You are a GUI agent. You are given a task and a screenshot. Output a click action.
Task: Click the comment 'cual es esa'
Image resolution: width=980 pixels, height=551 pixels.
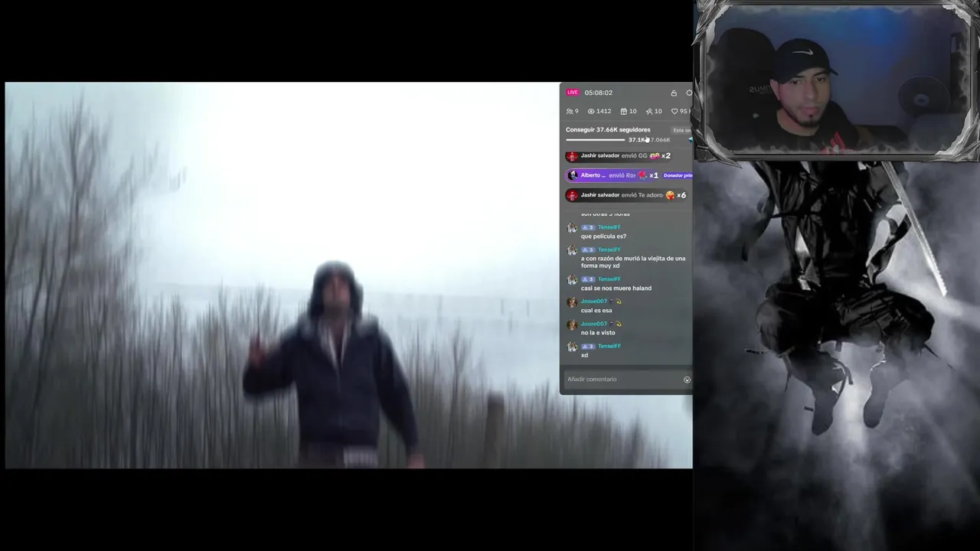point(596,311)
